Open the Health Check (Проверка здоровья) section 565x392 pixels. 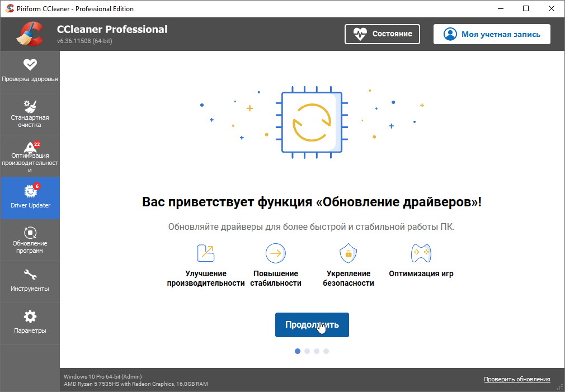click(30, 72)
